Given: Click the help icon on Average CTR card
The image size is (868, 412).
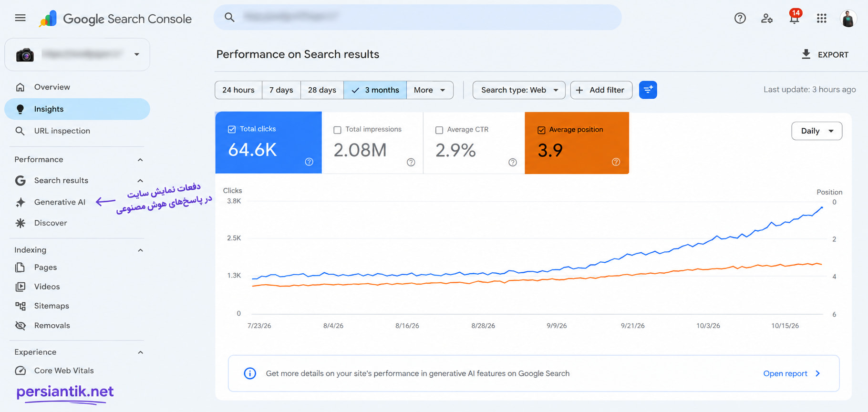Looking at the screenshot, I should pyautogui.click(x=513, y=162).
